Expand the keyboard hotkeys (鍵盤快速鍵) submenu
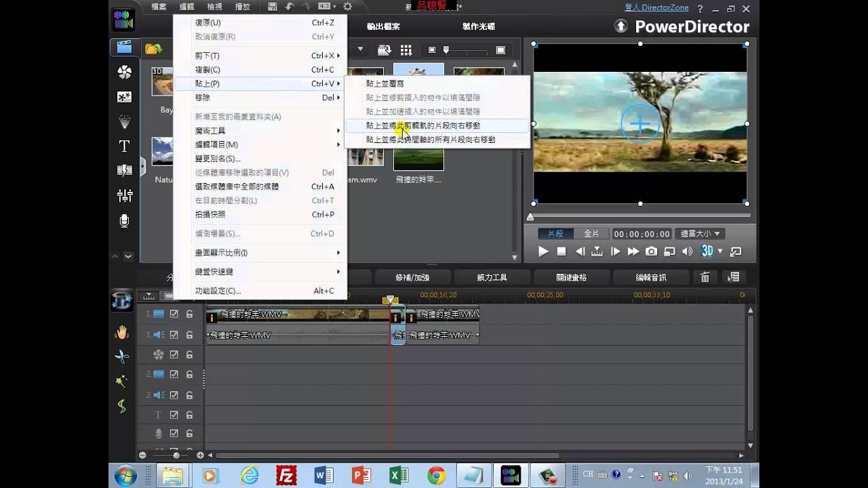 [x=338, y=272]
